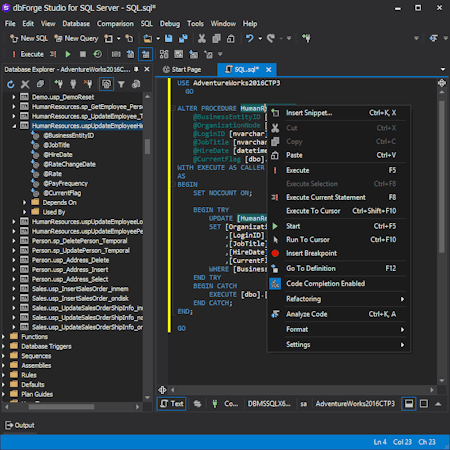Image resolution: width=450 pixels, height=450 pixels.
Task: Pin the Database Explorer panel
Action: click(136, 69)
